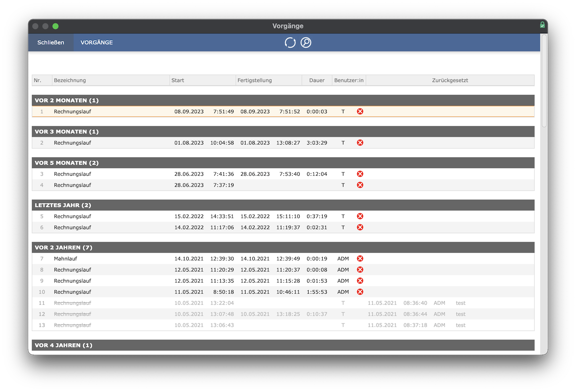Select Rechnungslauf from 01.08.2023
Screen dimensions: 576x392
pos(283,143)
